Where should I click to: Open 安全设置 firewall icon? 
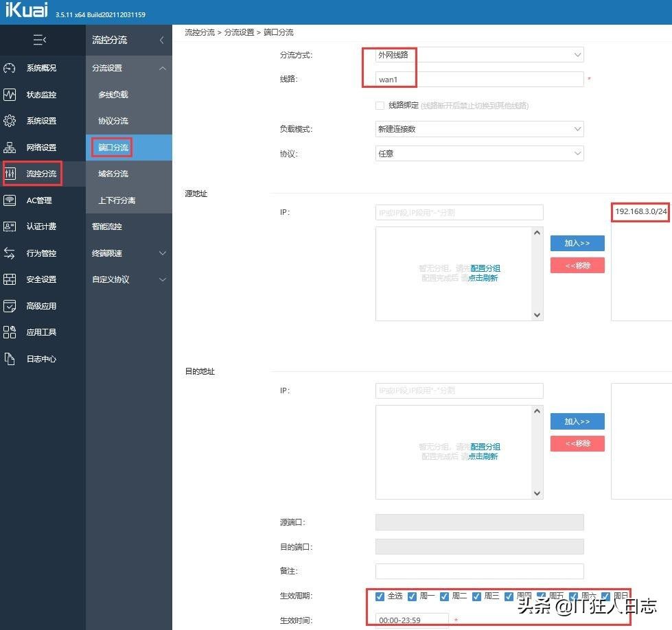[10, 279]
